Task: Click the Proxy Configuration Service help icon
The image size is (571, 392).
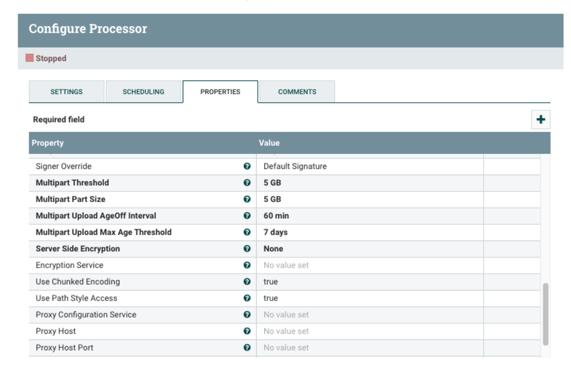Action: pos(247,314)
